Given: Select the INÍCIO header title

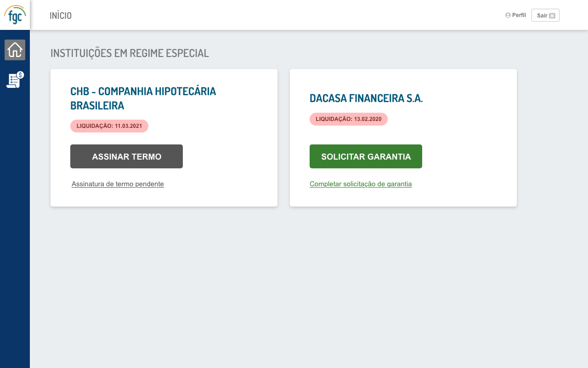Looking at the screenshot, I should pos(61,16).
